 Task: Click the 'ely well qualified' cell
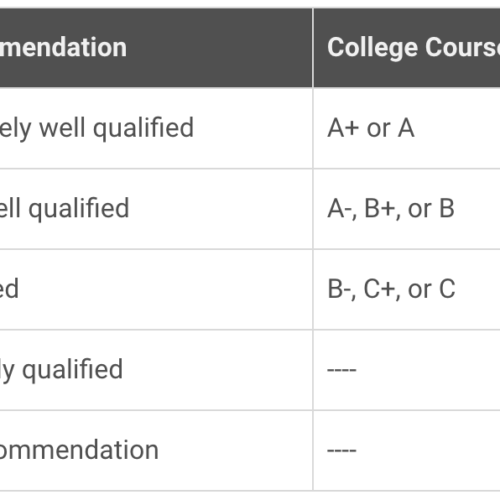click(x=156, y=128)
